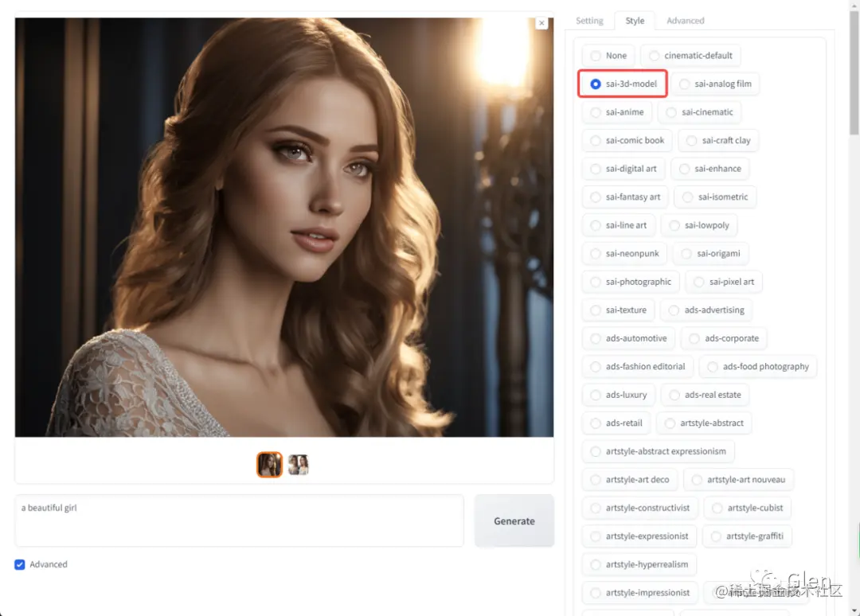Screen dimensions: 860x616
Task: Select the None style option
Action: (x=608, y=56)
